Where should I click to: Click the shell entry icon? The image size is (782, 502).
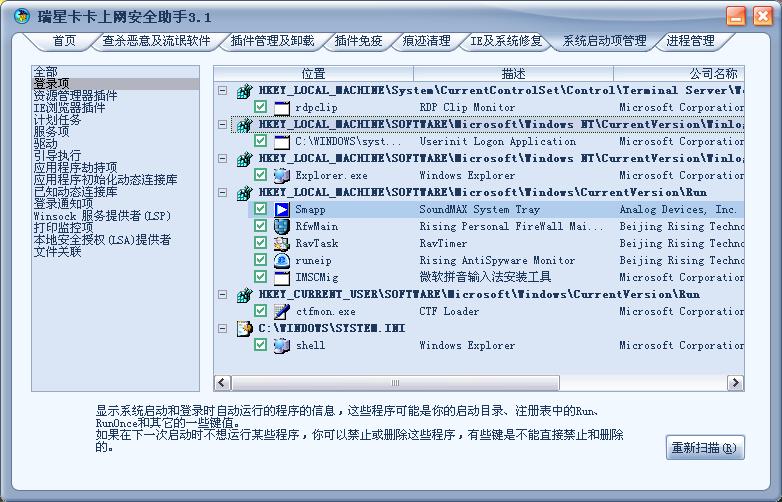[x=282, y=345]
